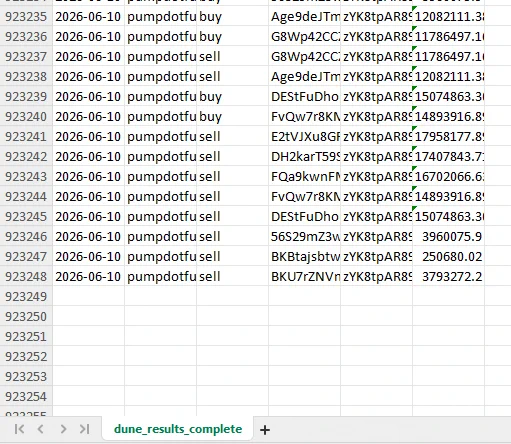511x444 pixels.
Task: Select row header 923236
Action: (26, 36)
